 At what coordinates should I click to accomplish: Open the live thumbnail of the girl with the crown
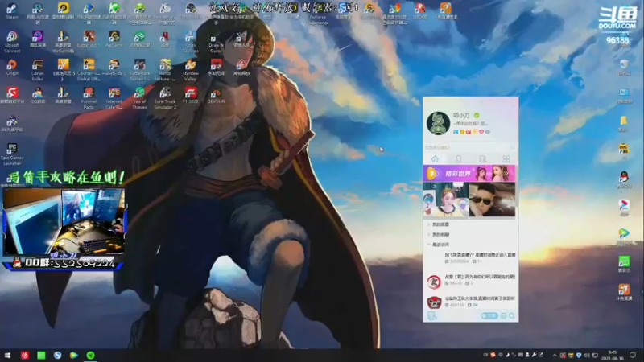(446, 200)
